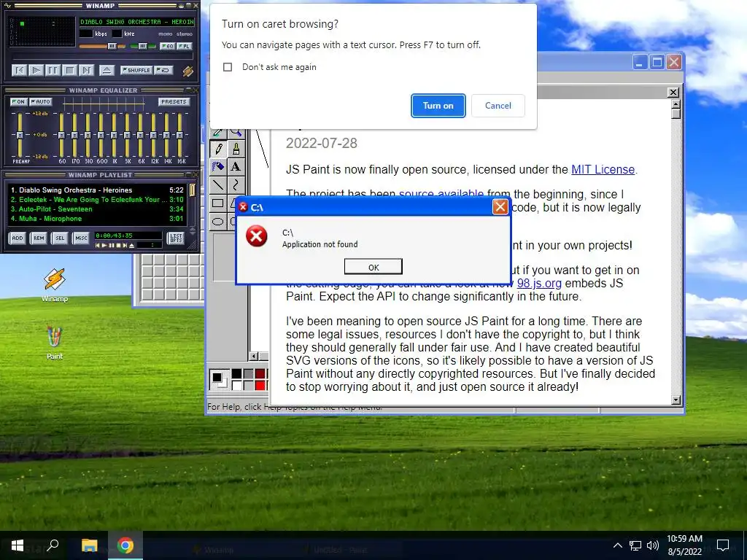This screenshot has height=560, width=747.
Task: Skip to next track in Winamp
Action: pos(86,71)
